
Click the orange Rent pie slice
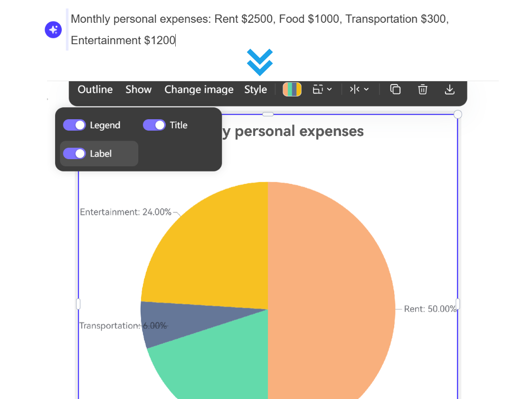pyautogui.click(x=332, y=285)
